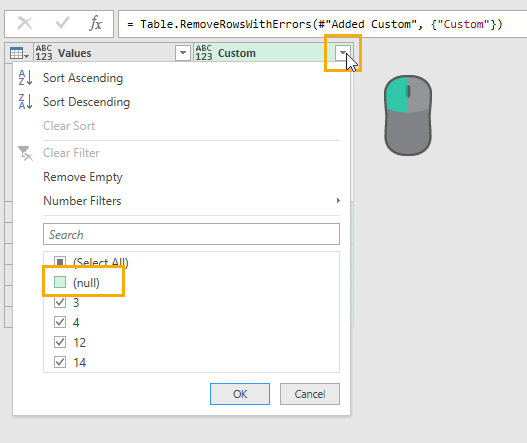This screenshot has width=527, height=443.
Task: Open the table corner menu icon
Action: tap(19, 53)
